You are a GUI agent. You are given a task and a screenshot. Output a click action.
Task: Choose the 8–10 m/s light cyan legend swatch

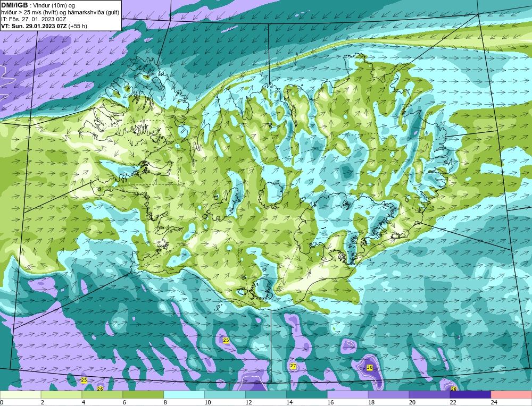(184, 395)
